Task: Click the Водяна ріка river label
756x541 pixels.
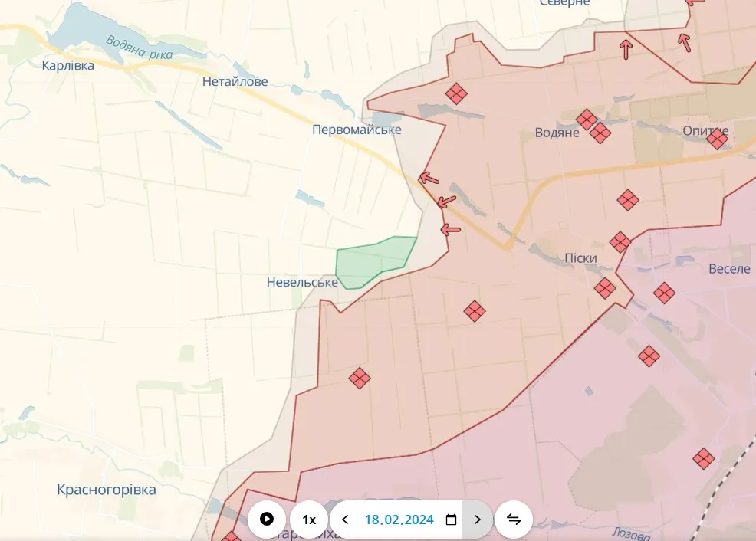Action: (140, 48)
